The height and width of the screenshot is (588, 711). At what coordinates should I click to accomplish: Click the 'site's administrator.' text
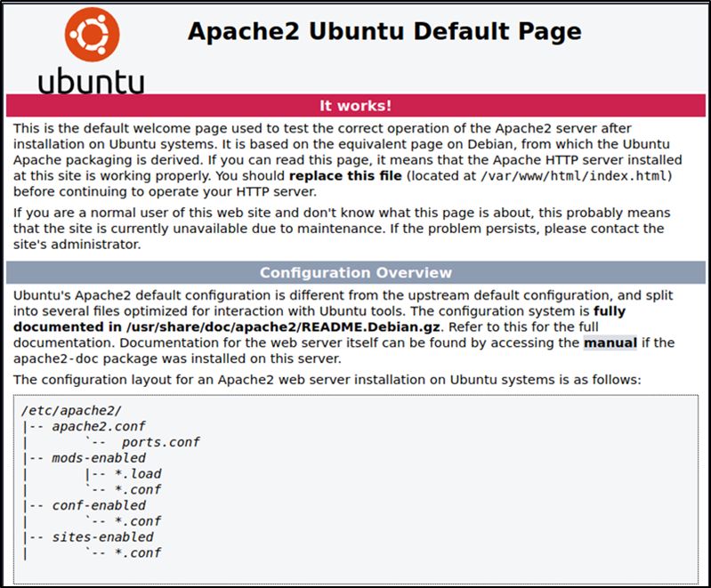77,245
